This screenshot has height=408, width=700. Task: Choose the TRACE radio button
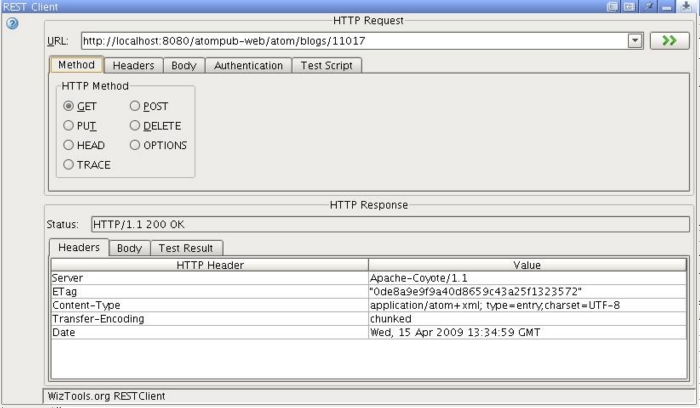pos(69,164)
